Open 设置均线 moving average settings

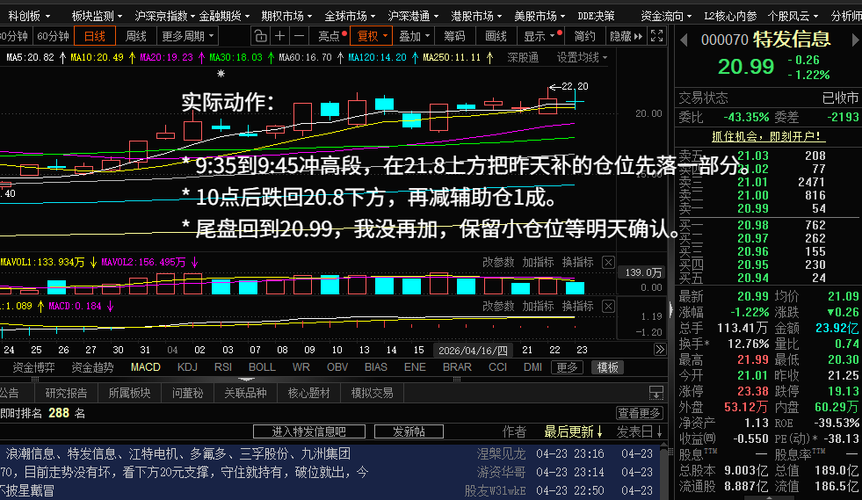pos(582,57)
